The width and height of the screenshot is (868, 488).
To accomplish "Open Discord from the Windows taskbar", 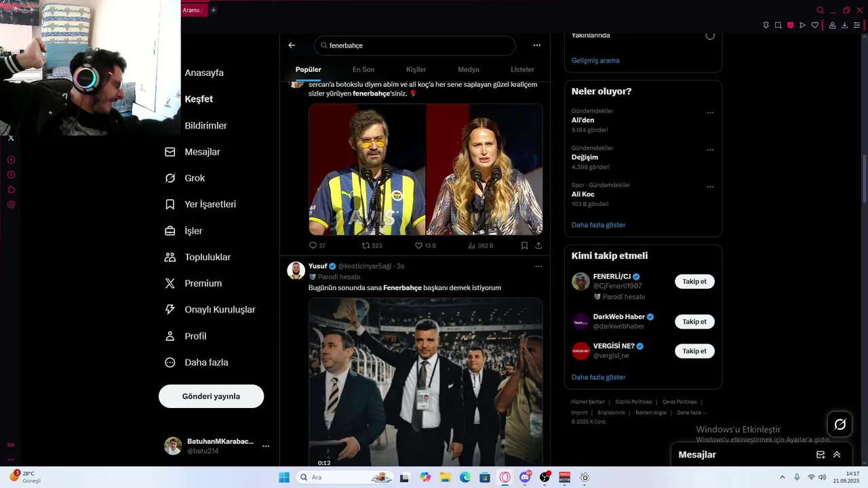I will point(525,477).
